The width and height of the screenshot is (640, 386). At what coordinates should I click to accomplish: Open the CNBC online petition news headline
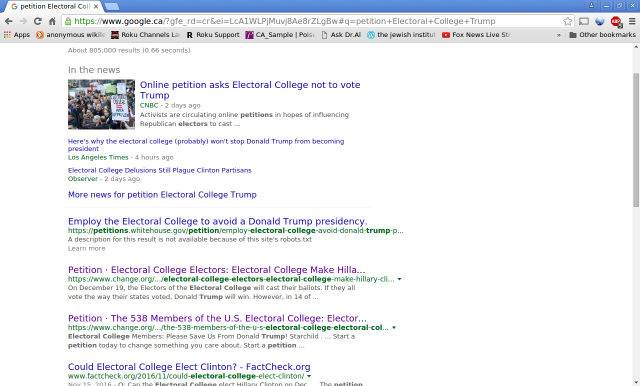coord(250,90)
